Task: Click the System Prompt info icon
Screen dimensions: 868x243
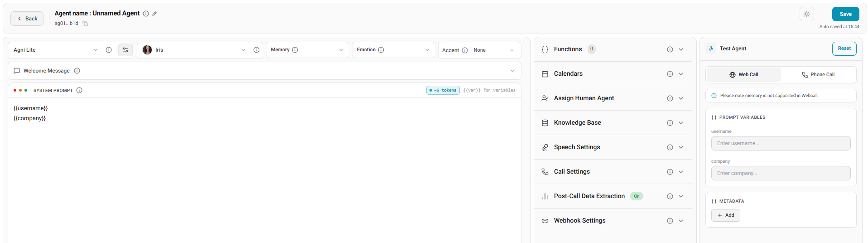Action: click(79, 90)
